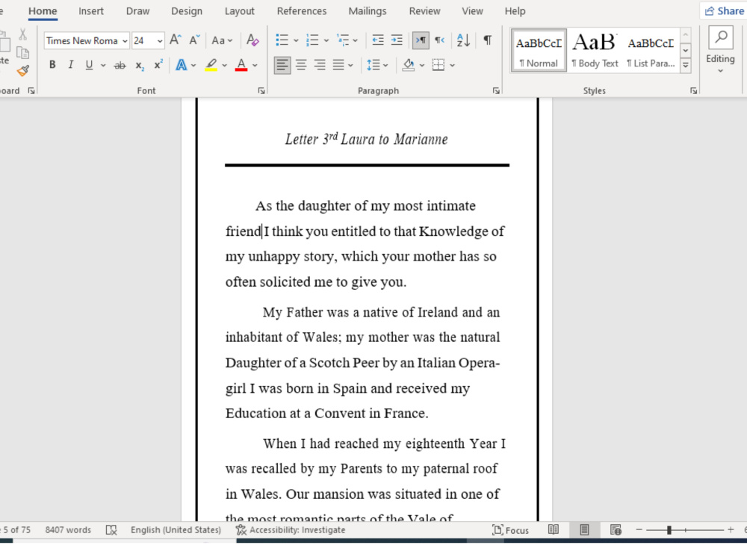
Task: Align text left
Action: [x=282, y=65]
